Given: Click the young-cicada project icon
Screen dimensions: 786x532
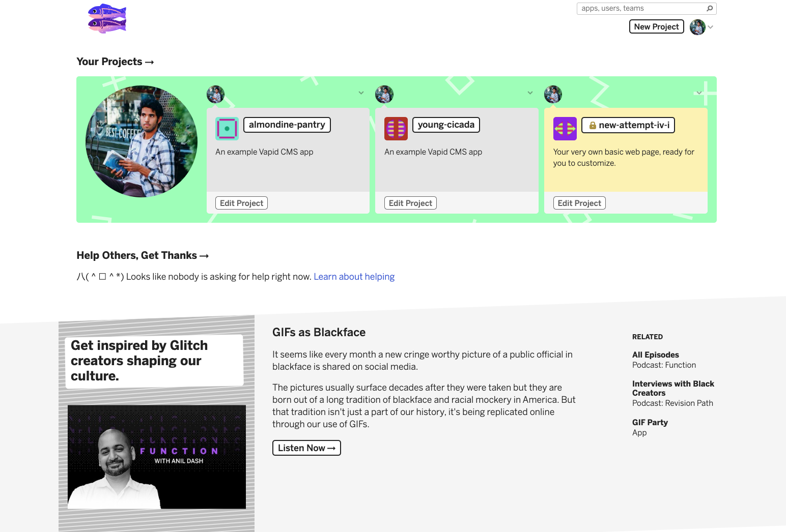Looking at the screenshot, I should tap(396, 129).
